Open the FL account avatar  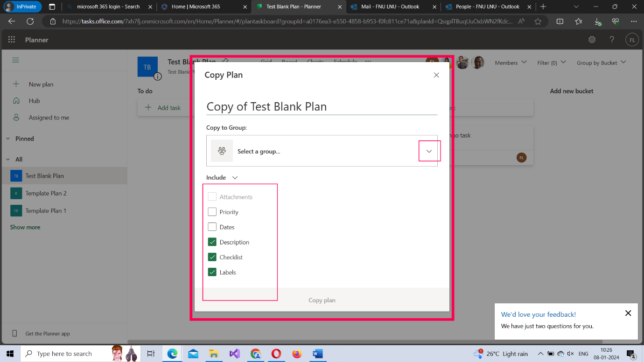click(632, 40)
